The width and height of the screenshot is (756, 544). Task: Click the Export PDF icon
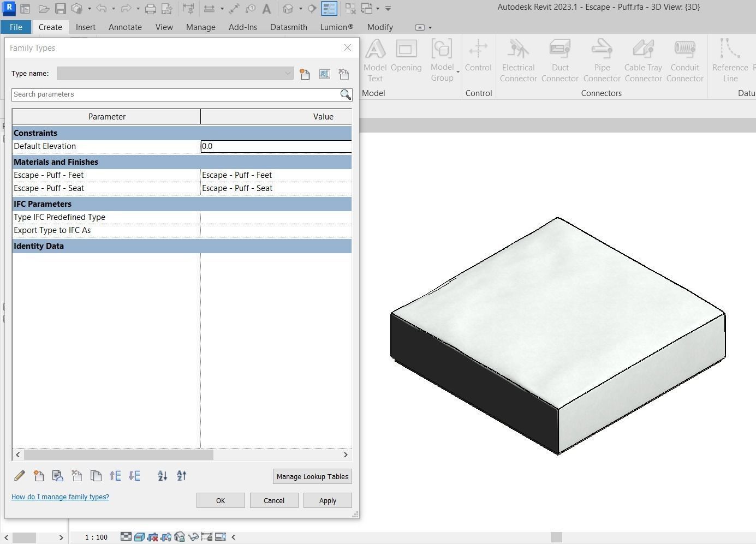click(167, 9)
